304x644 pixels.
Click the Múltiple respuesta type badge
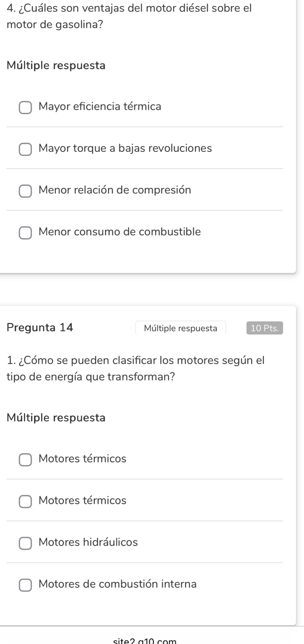pos(181,328)
